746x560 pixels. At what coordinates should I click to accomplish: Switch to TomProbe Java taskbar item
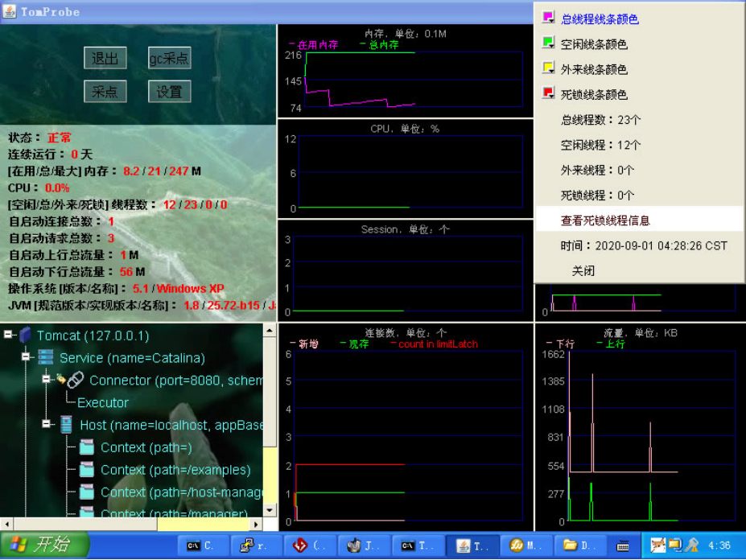(472, 546)
